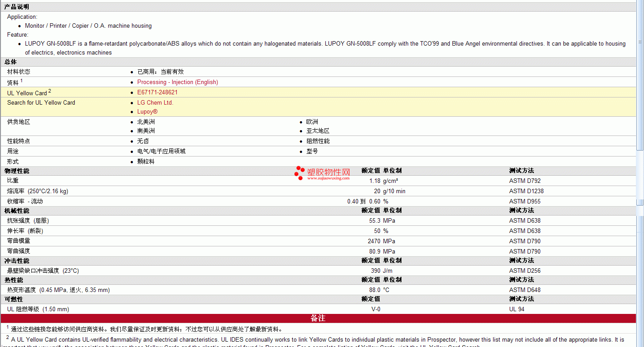The width and height of the screenshot is (644, 347).
Task: Click the ASTM D256 test method
Action: (x=525, y=271)
